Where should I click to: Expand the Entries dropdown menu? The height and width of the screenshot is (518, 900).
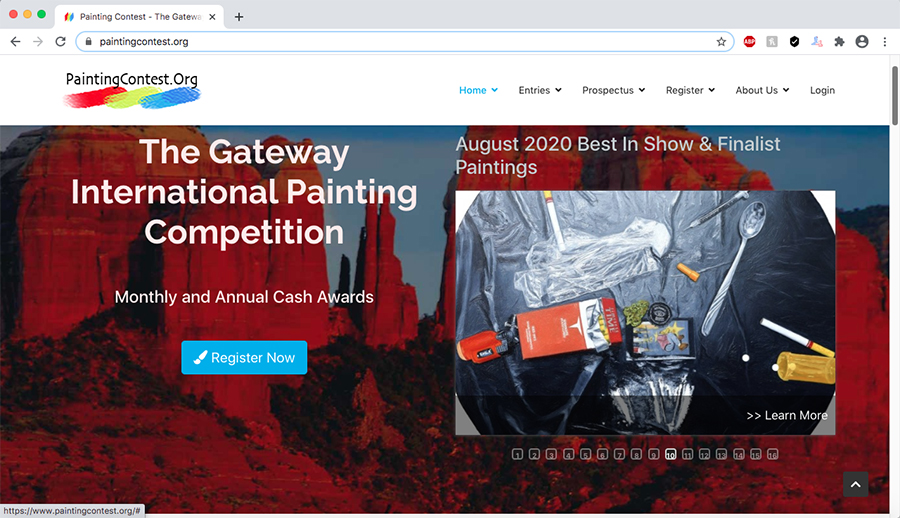[x=540, y=90]
